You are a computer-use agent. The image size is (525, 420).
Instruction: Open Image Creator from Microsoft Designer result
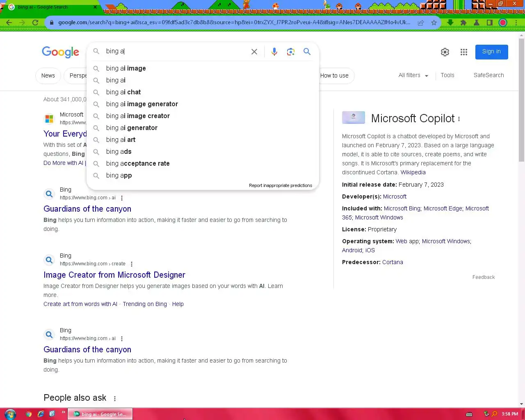[114, 275]
